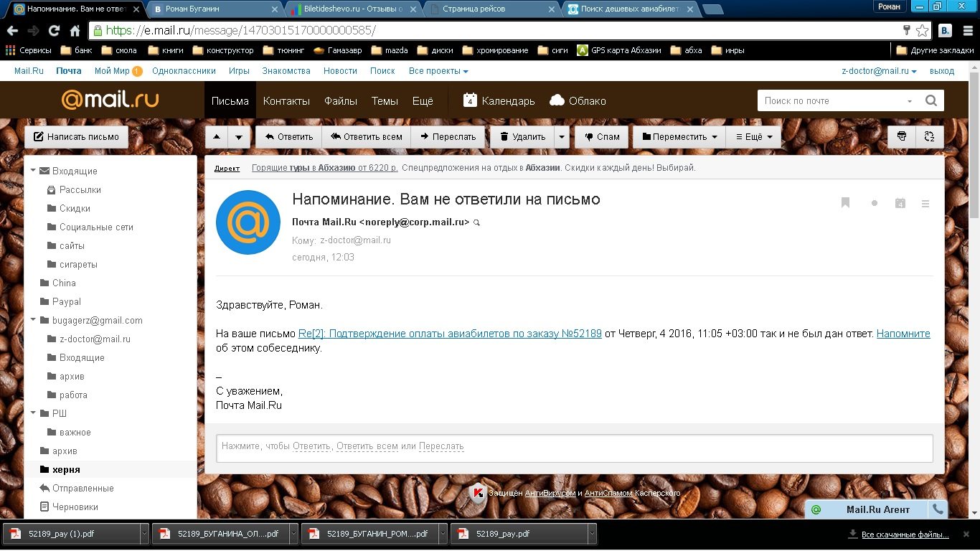Open the Рассылки folder

click(x=80, y=189)
